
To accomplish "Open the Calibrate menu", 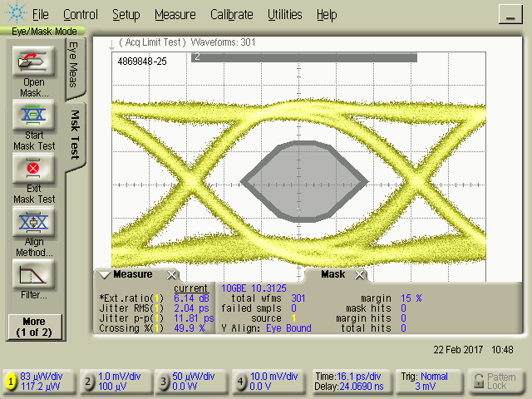I will [232, 15].
